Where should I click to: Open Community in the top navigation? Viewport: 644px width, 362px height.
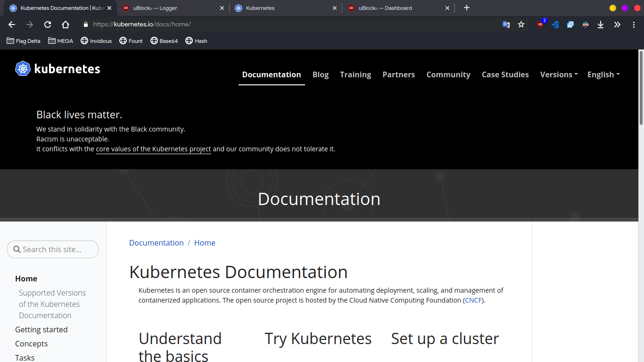(x=448, y=74)
